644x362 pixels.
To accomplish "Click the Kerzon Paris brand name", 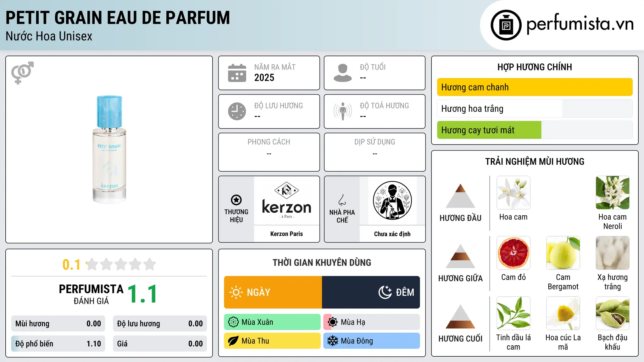I will [x=286, y=234].
